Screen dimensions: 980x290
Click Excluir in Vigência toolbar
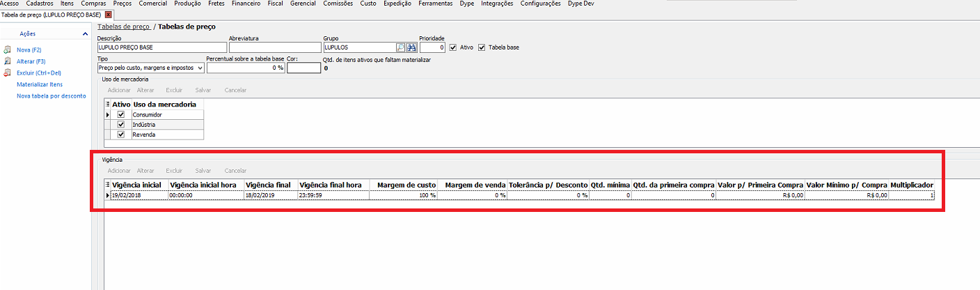174,170
